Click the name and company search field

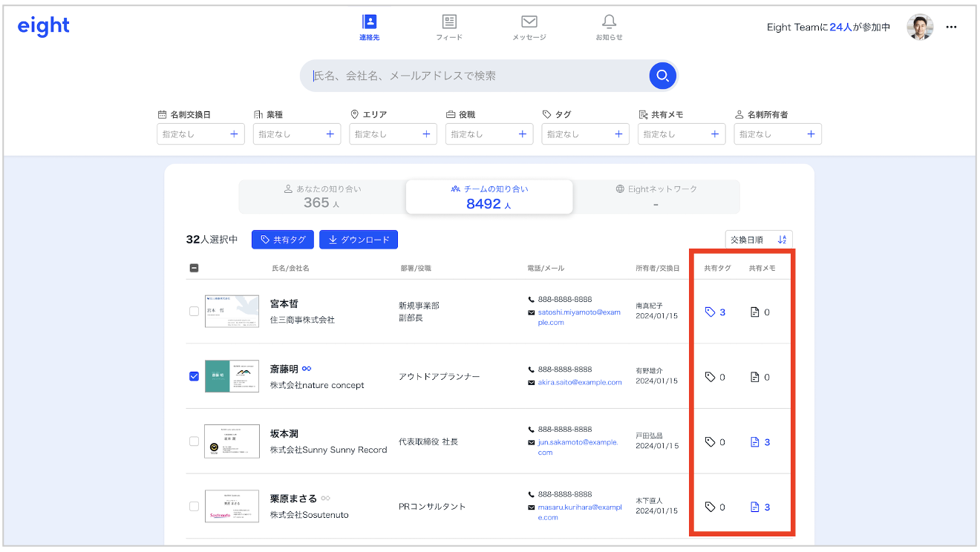click(475, 76)
